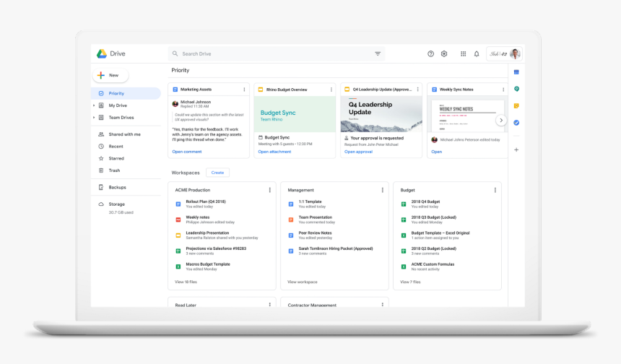Go to Shared with me
The image size is (621, 364).
point(124,134)
